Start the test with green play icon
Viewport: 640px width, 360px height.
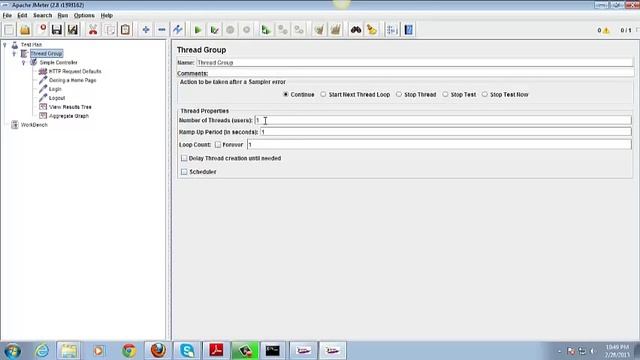198,30
